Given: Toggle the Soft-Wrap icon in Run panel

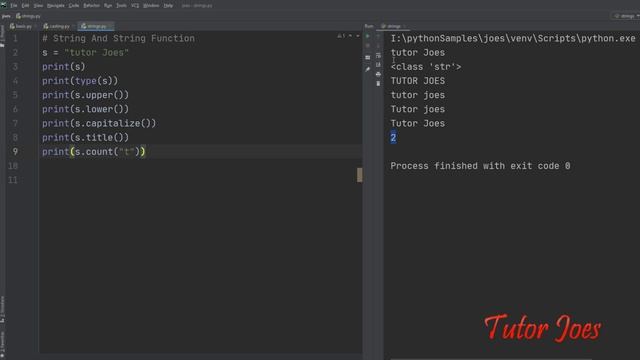Looking at the screenshot, I should (378, 56).
